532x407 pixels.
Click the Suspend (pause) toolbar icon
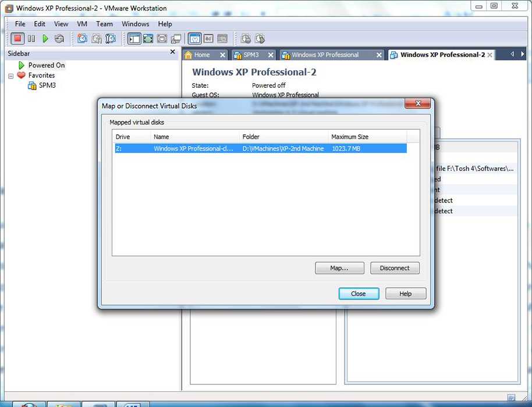[31, 39]
